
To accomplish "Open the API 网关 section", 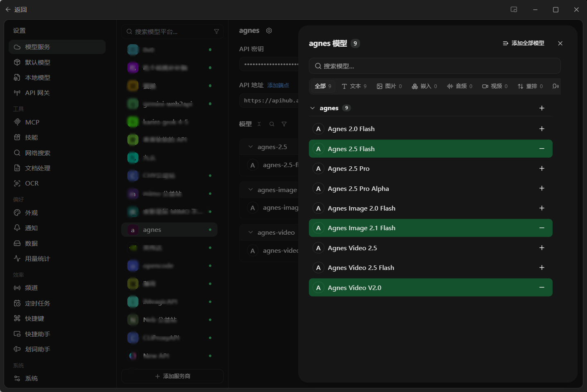I will pyautogui.click(x=57, y=93).
